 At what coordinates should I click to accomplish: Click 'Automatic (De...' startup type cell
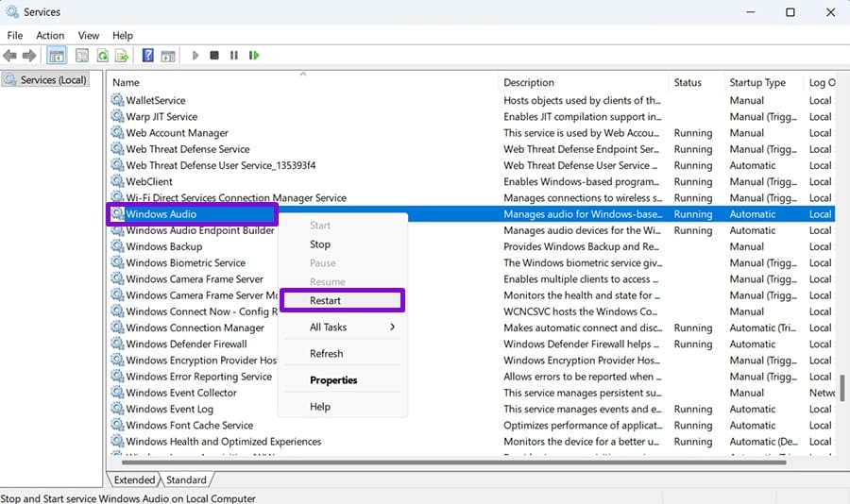click(x=763, y=442)
